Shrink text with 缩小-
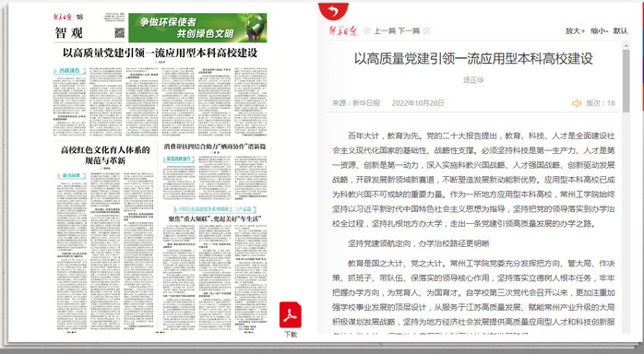The image size is (644, 354). click(x=599, y=30)
